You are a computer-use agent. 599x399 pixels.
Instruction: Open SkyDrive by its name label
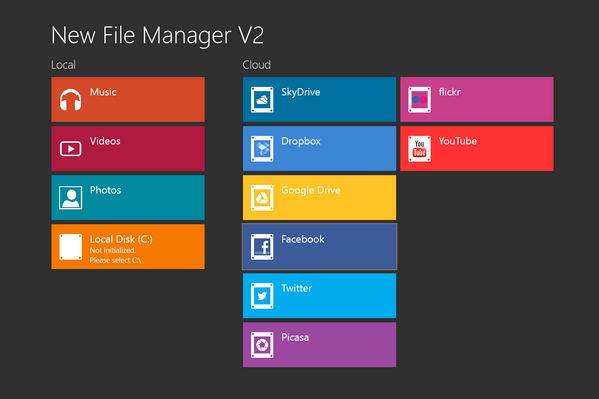pyautogui.click(x=301, y=92)
